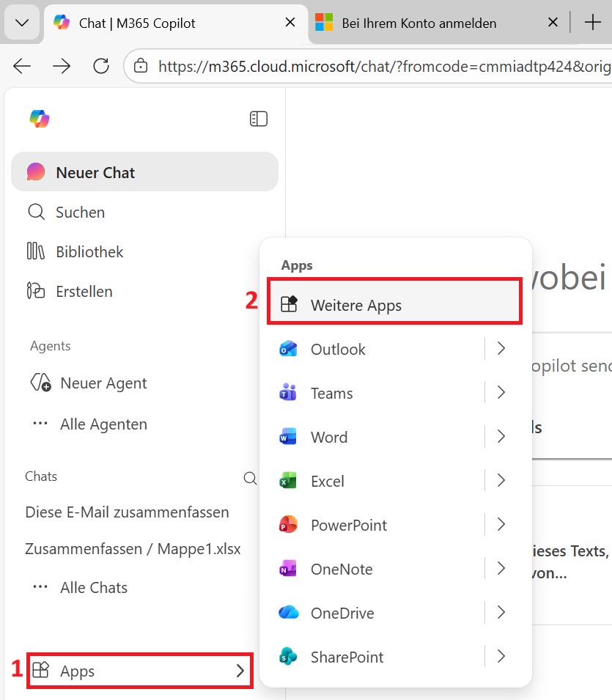The image size is (612, 700).
Task: Click the Teams app icon
Action: [x=288, y=394]
